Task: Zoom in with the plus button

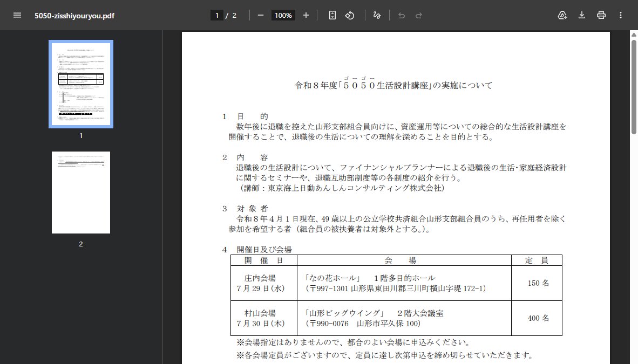Action: coord(306,16)
